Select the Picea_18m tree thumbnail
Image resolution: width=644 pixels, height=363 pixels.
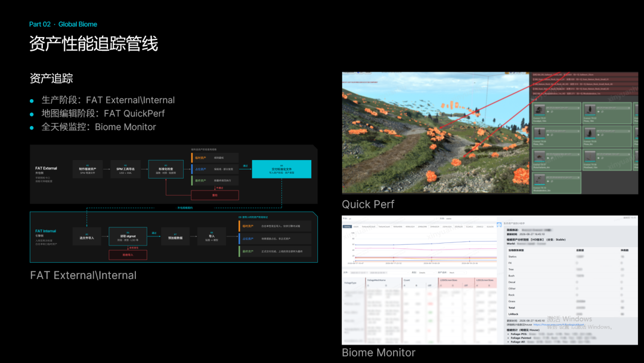pyautogui.click(x=590, y=110)
